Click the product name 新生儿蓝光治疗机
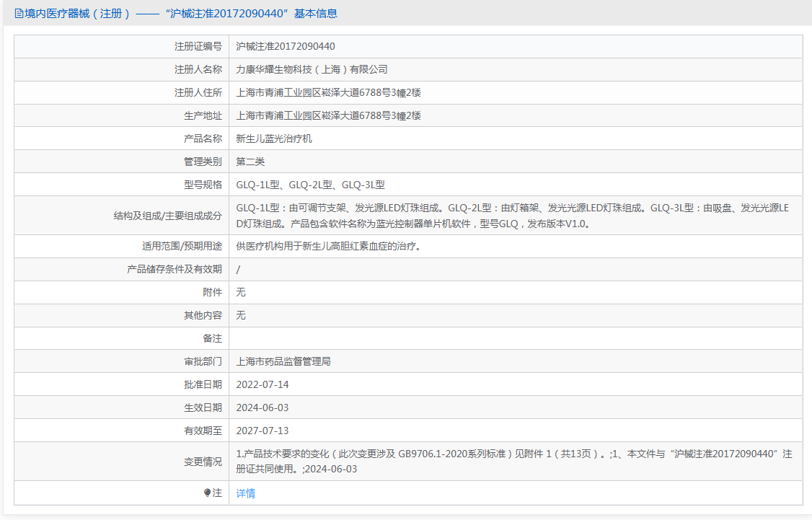This screenshot has height=520, width=812. click(x=274, y=138)
